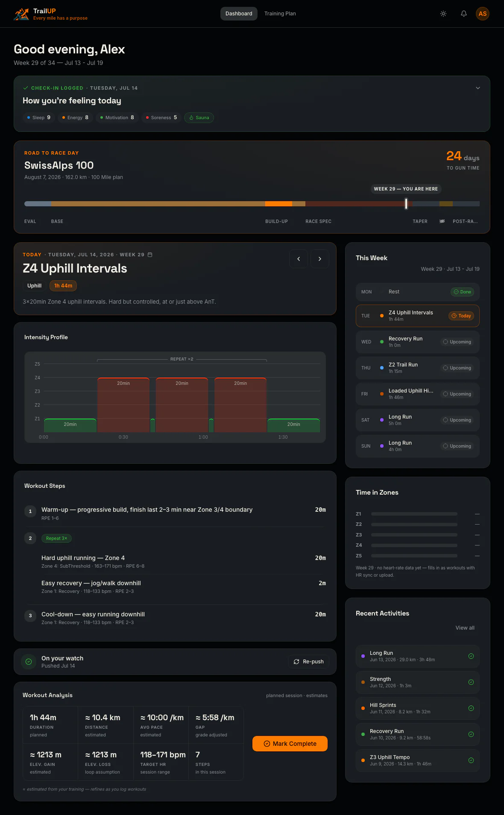Open the calendar icon beside Week 29
The width and height of the screenshot is (504, 815).
(x=150, y=255)
